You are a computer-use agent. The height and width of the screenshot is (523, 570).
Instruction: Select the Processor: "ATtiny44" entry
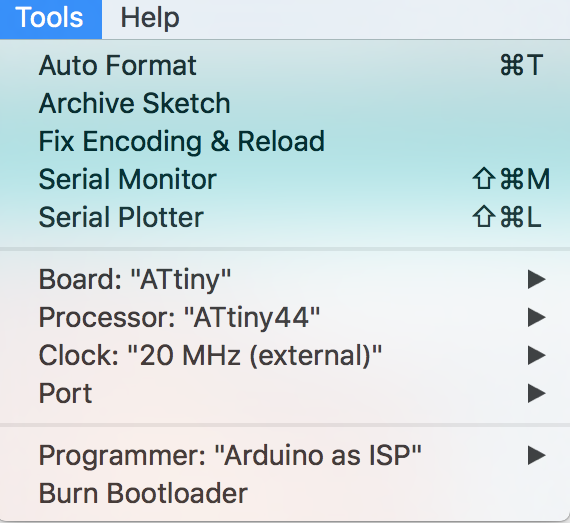tap(285, 317)
